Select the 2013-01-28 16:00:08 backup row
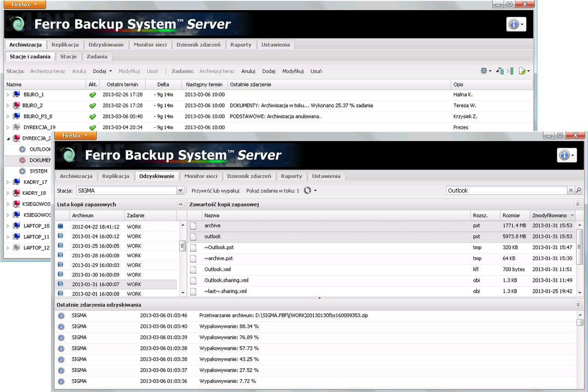Viewport: 588px width, 392px height. pos(117,256)
